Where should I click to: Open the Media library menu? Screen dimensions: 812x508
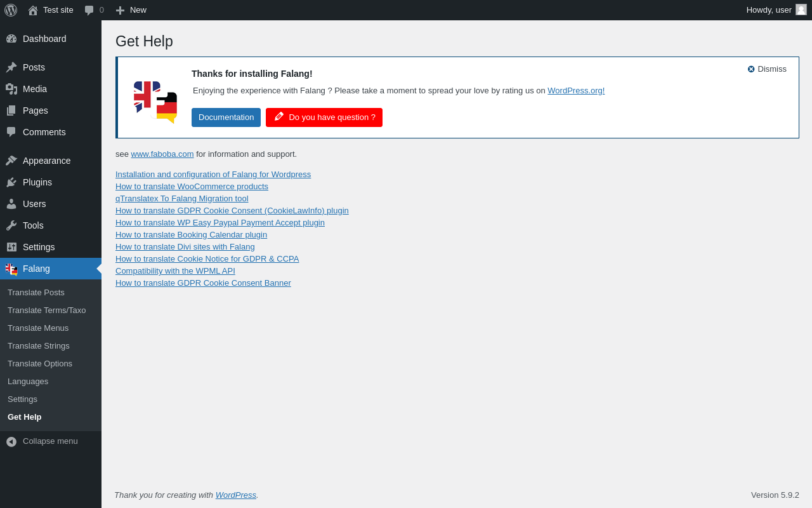click(51, 89)
